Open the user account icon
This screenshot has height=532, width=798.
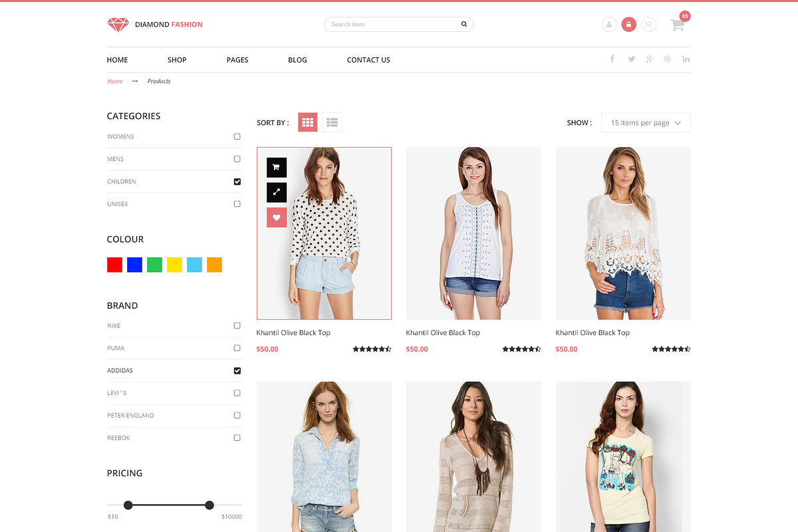tap(609, 25)
